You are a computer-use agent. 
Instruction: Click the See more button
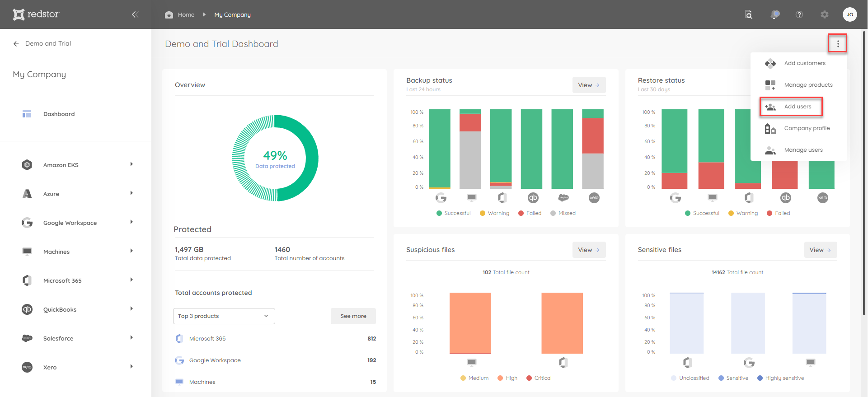point(353,316)
